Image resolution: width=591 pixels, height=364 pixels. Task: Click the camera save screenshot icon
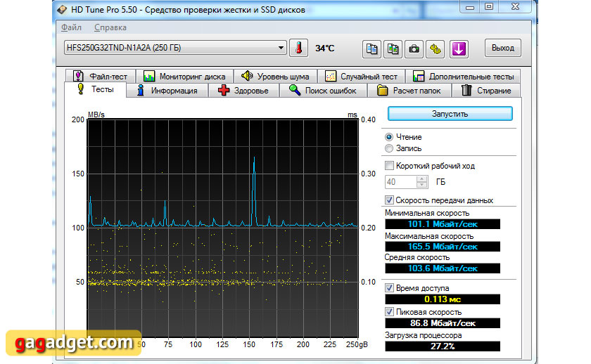click(415, 48)
